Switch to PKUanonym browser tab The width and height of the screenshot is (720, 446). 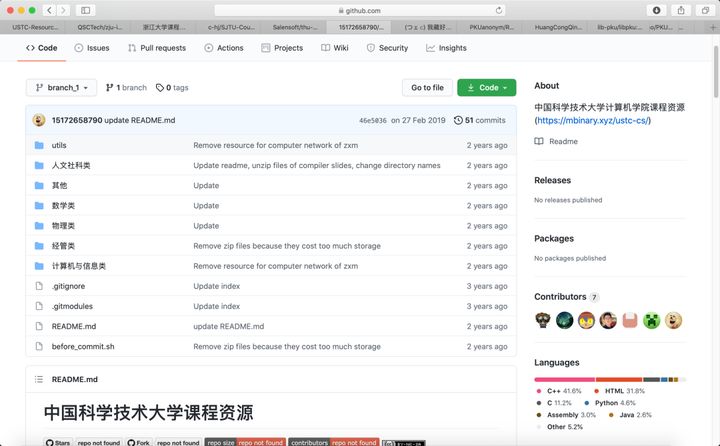tap(491, 28)
